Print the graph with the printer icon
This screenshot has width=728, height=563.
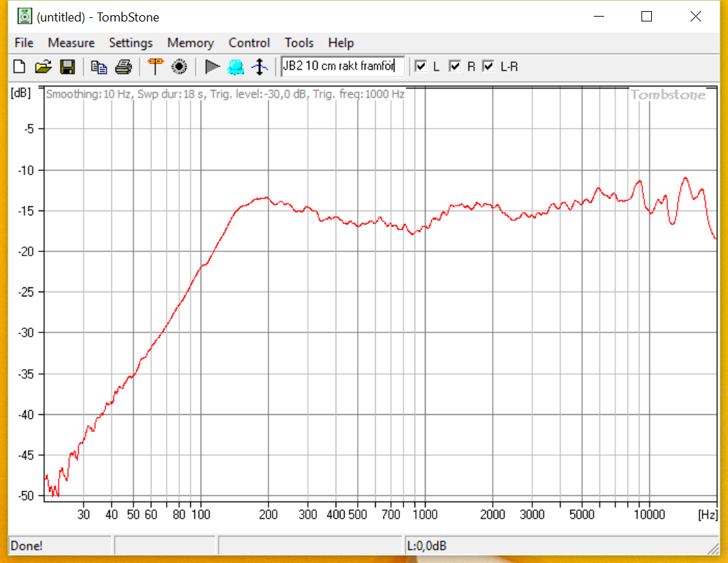click(123, 67)
